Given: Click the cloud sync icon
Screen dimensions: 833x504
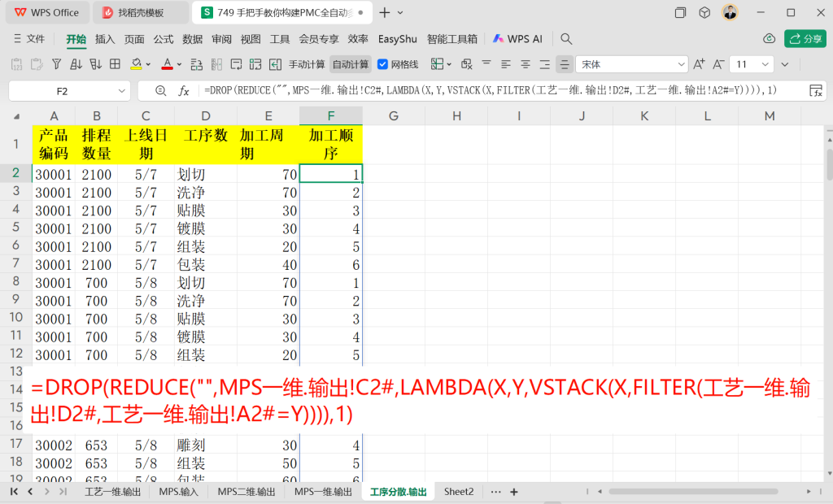Looking at the screenshot, I should (x=769, y=39).
